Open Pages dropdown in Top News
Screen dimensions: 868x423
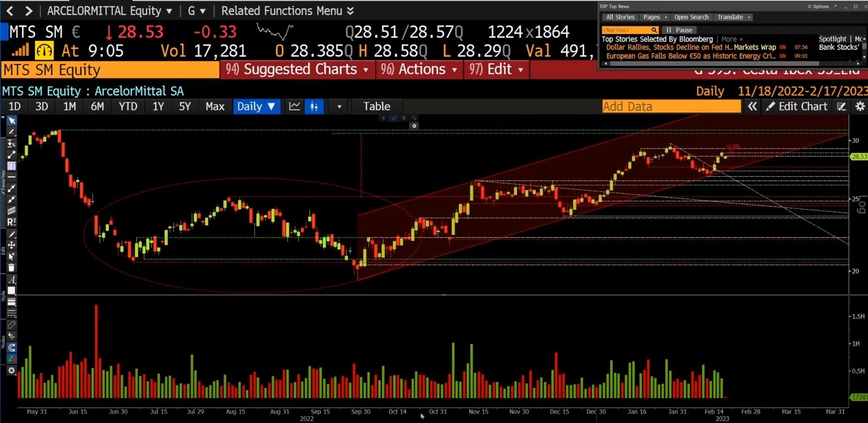tap(655, 17)
